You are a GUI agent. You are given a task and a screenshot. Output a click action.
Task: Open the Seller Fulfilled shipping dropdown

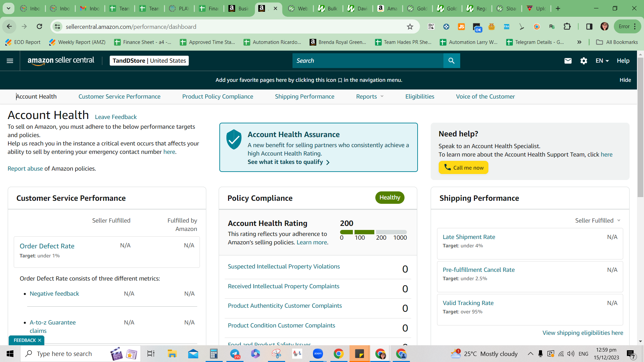point(598,221)
